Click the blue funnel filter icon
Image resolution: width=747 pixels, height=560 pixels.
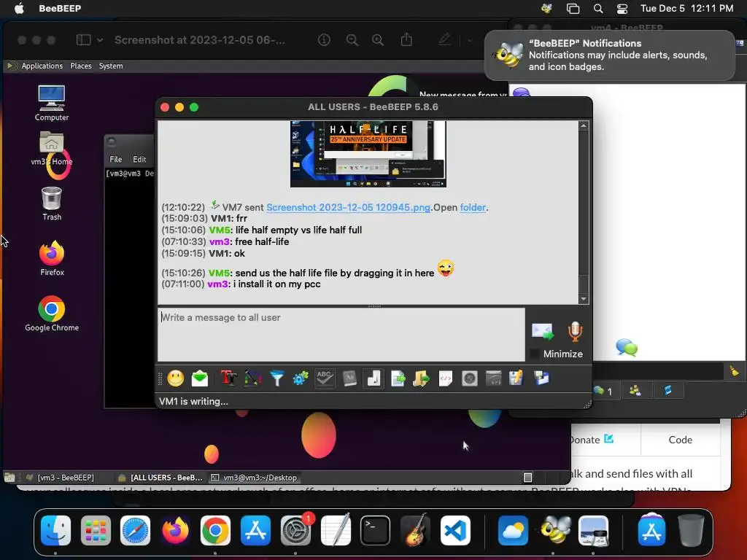click(276, 378)
